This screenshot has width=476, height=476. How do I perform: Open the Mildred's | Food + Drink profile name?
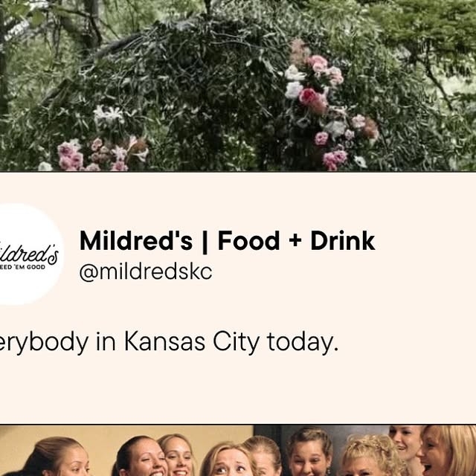(227, 241)
